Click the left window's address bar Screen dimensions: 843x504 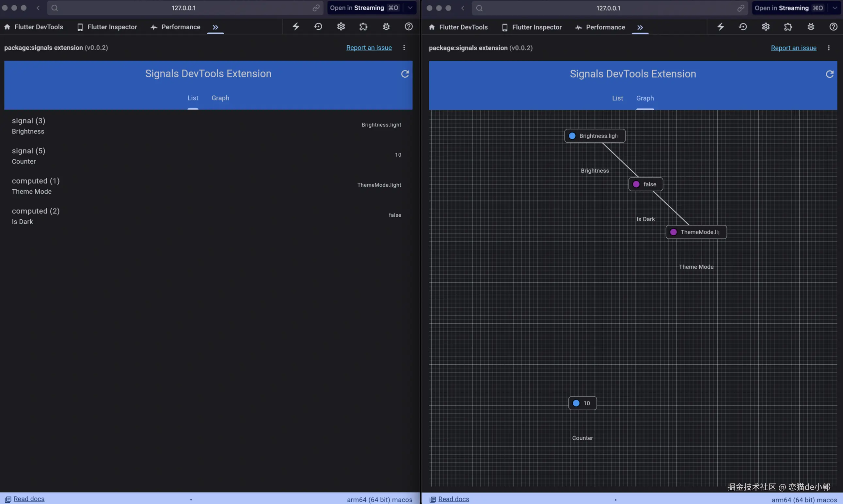coord(183,8)
